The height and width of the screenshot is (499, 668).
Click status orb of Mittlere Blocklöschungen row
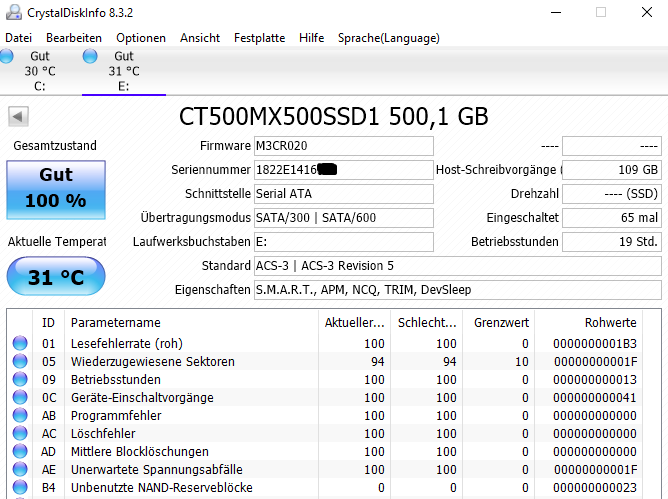pyautogui.click(x=20, y=451)
